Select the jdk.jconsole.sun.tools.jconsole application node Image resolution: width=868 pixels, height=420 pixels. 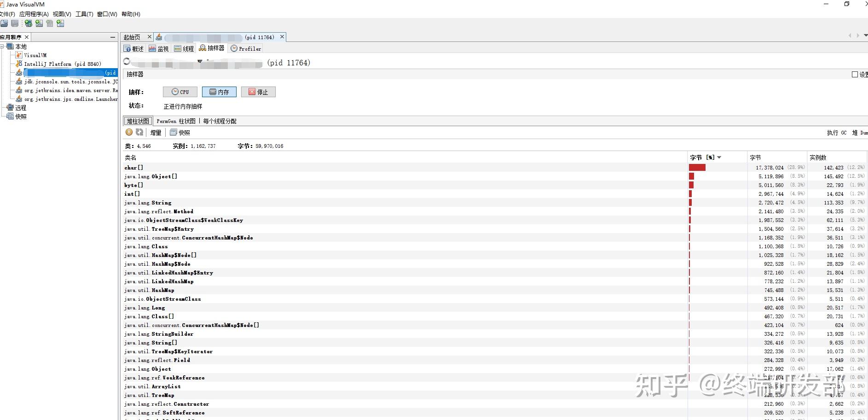pyautogui.click(x=67, y=82)
